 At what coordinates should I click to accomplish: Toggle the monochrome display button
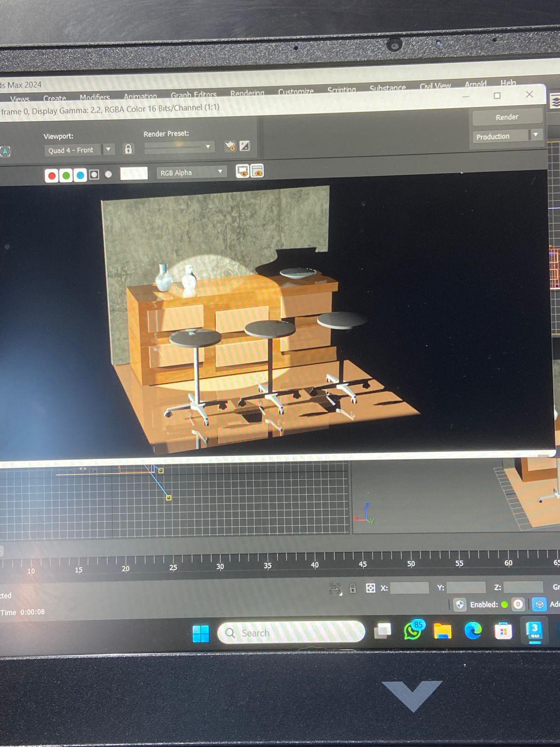pyautogui.click(x=108, y=174)
